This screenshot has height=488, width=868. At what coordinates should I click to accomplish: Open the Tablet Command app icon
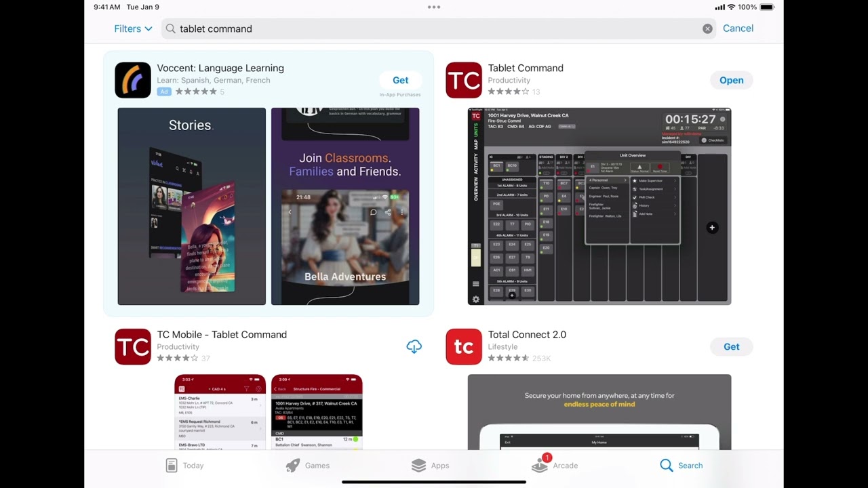coord(464,80)
